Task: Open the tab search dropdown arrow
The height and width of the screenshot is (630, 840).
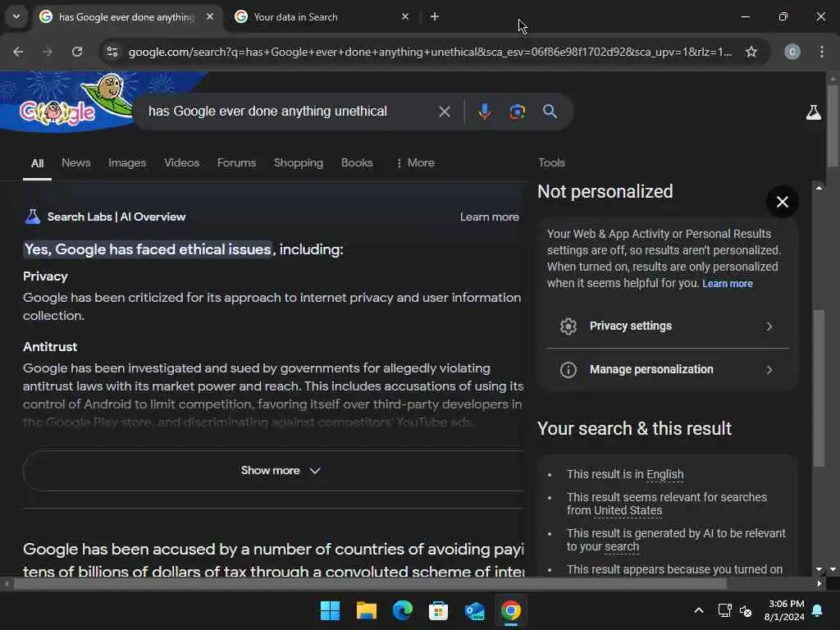Action: tap(16, 16)
